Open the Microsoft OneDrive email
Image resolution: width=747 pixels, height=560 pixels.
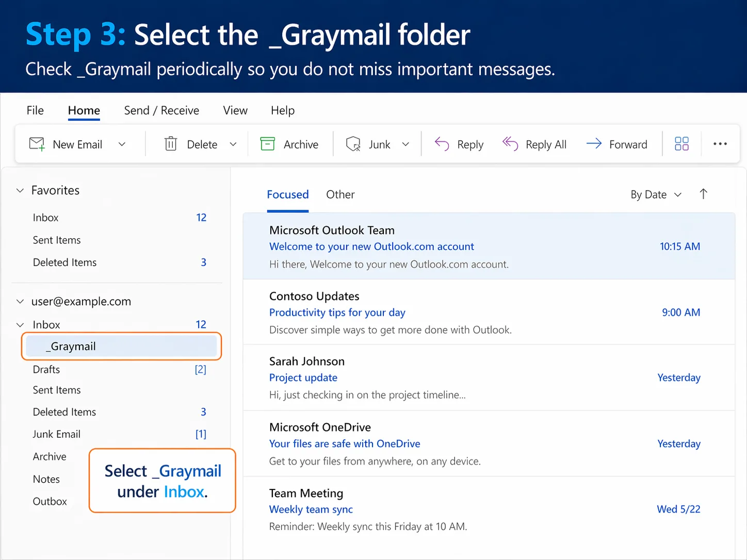(489, 444)
